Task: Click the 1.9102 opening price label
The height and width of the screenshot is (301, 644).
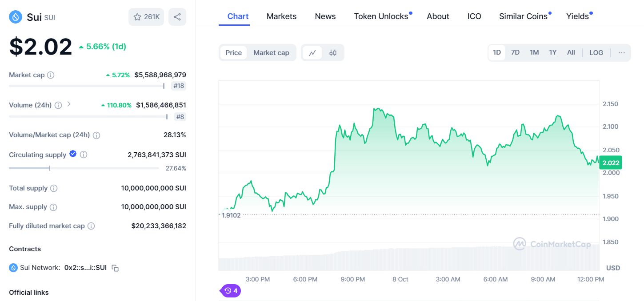Action: pos(231,215)
